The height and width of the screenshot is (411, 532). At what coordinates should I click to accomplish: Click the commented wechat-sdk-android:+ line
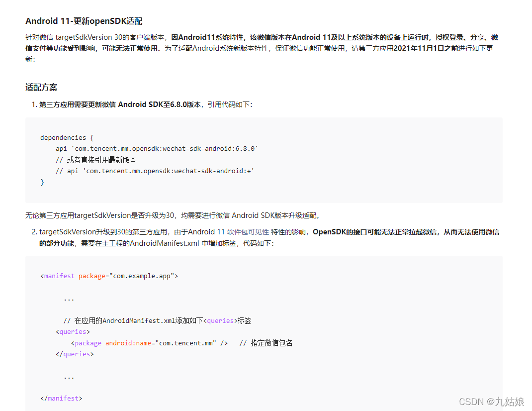point(155,170)
